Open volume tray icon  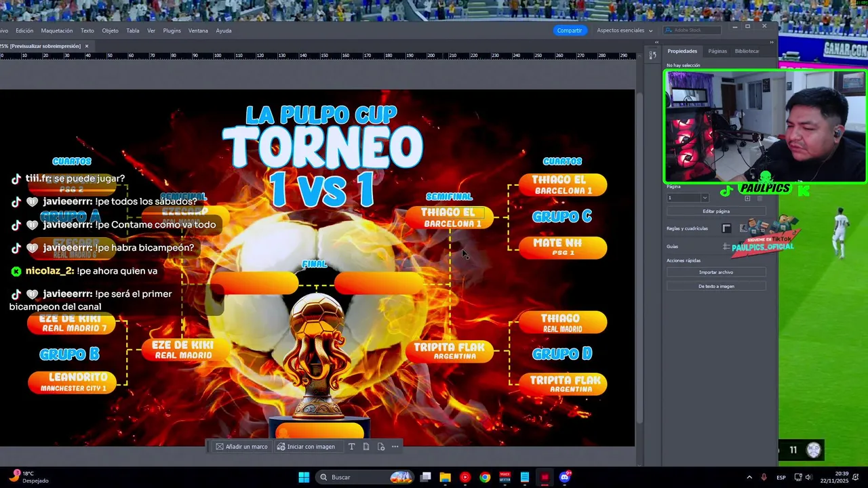click(808, 477)
